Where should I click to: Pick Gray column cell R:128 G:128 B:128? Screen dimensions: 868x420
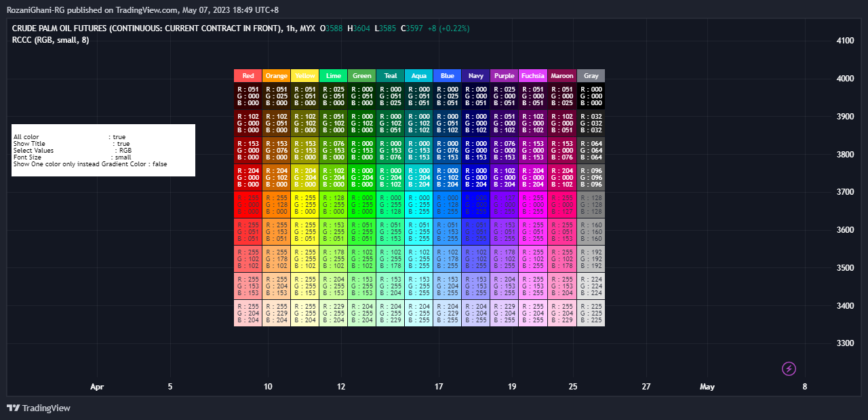591,204
